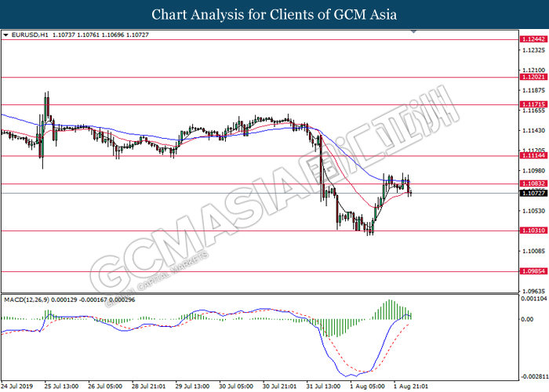This screenshot has height=392, width=549.
Task: Click the 1.11875 price axis value
Action: coord(533,90)
